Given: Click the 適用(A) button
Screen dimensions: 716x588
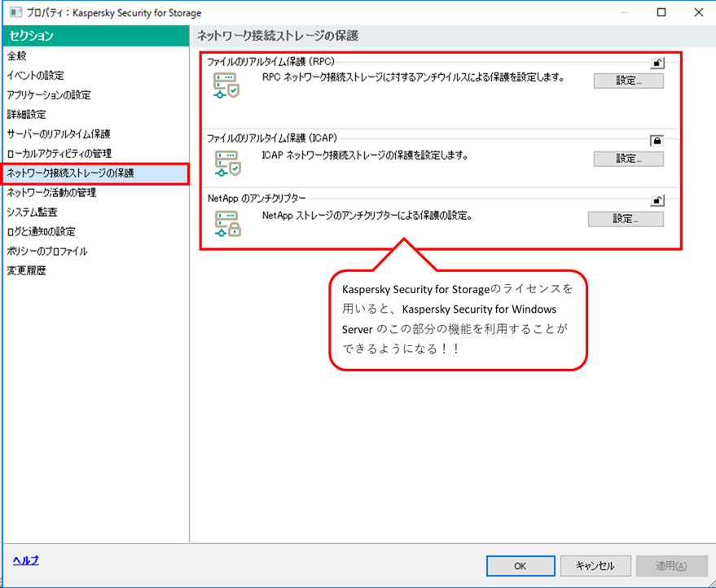Looking at the screenshot, I should click(671, 566).
